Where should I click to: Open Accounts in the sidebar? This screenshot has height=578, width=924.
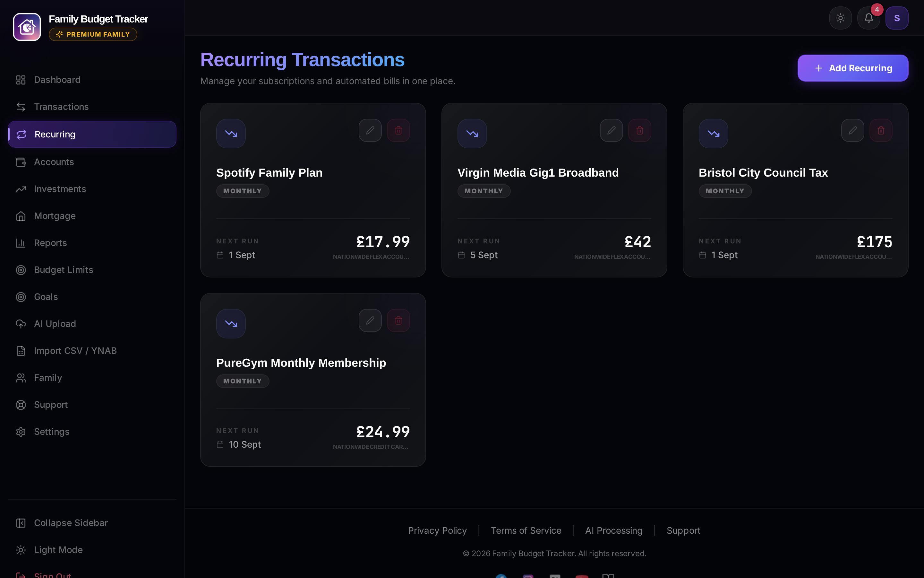pos(92,162)
